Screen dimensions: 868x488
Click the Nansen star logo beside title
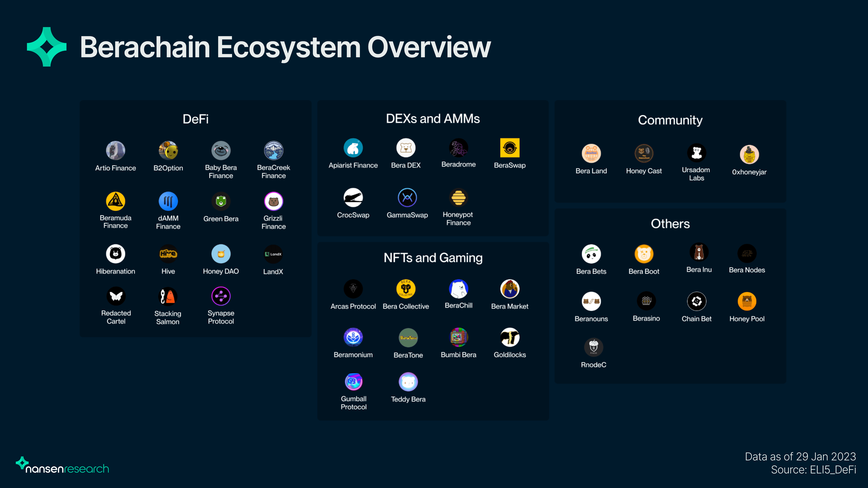(x=46, y=47)
